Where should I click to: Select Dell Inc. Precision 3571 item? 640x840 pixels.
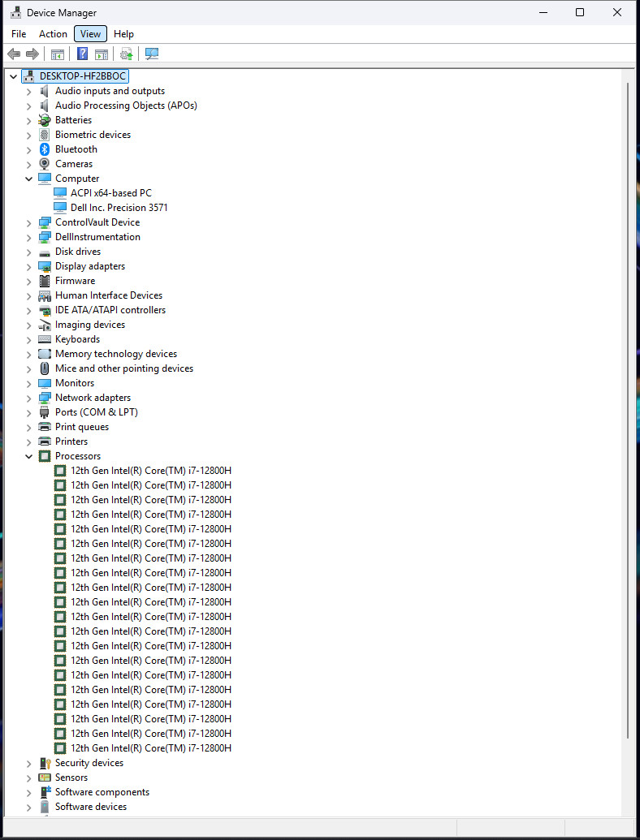[x=119, y=207]
